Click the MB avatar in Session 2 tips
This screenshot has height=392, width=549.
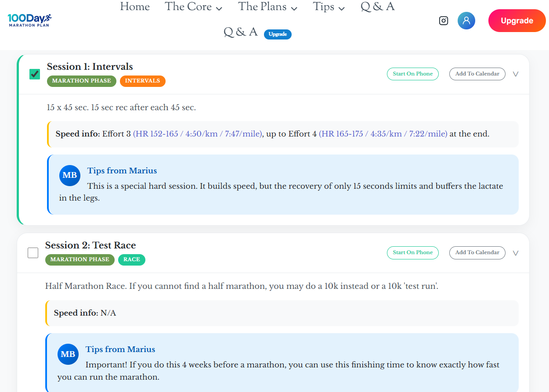[68, 354]
